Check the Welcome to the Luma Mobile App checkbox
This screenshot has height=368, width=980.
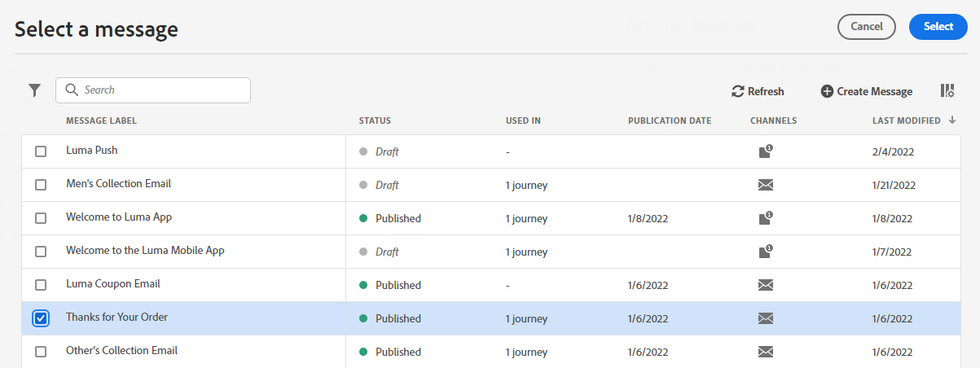point(41,252)
